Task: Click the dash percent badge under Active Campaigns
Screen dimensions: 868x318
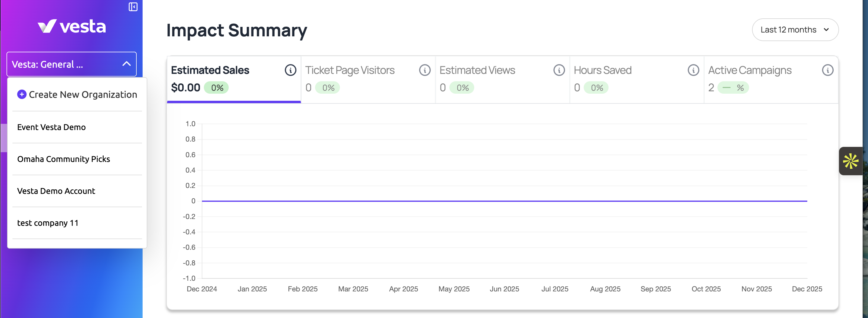Action: click(733, 87)
